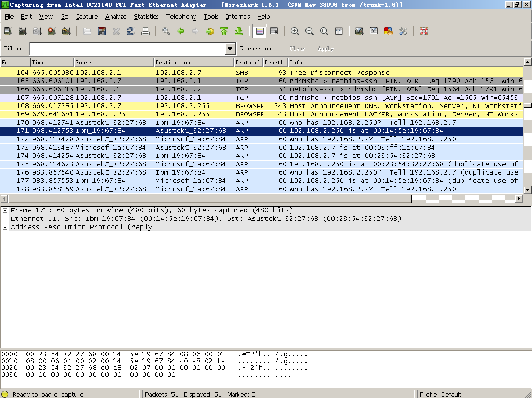This screenshot has width=532, height=399.
Task: Zoom in packet text
Action: pos(295,32)
